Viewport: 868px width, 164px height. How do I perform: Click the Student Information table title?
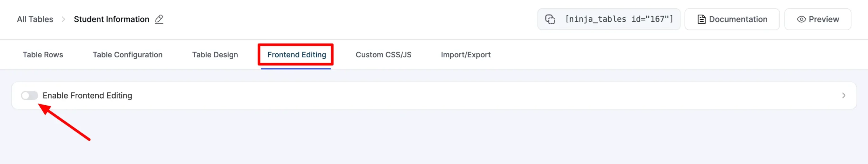(112, 19)
